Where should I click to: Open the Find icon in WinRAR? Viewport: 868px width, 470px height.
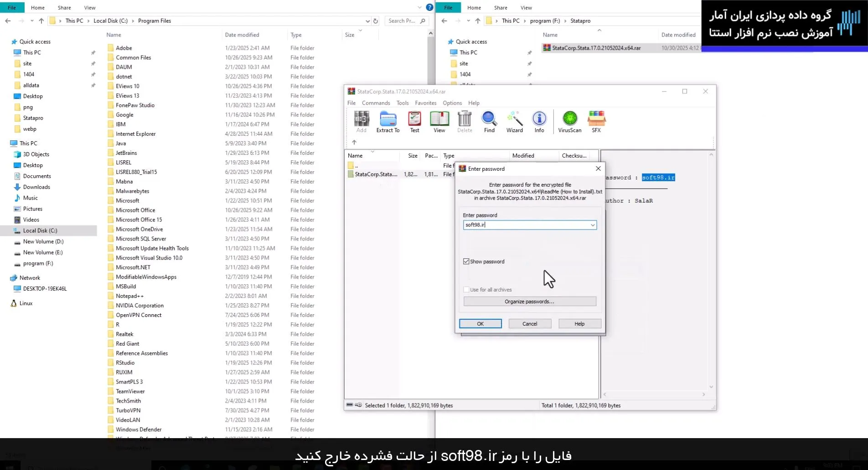tap(489, 122)
